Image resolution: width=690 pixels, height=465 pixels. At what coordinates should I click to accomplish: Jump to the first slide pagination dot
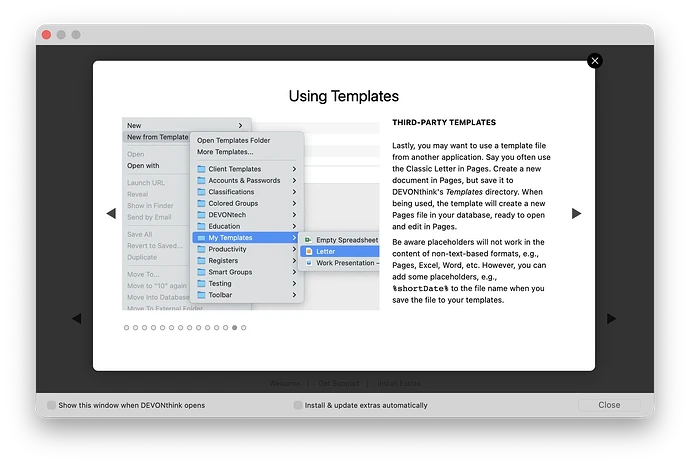126,328
